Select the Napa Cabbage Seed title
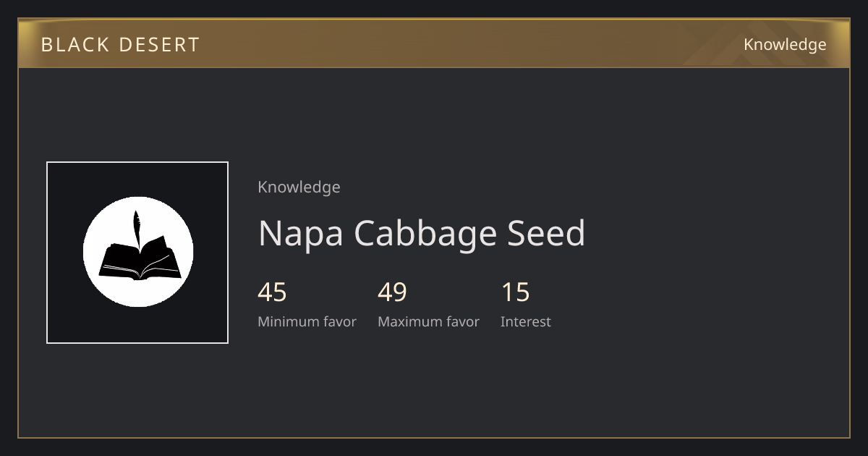Screen dimensions: 868x456 [x=422, y=233]
